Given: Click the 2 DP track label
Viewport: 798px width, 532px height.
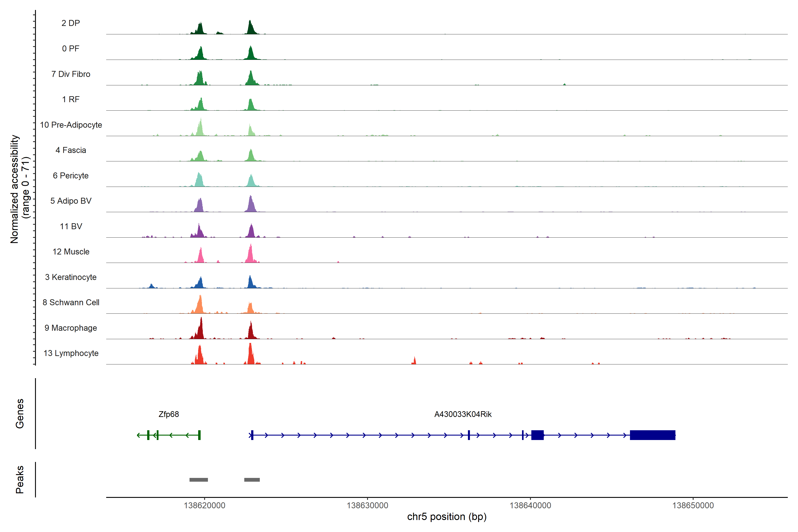Looking at the screenshot, I should pos(70,23).
